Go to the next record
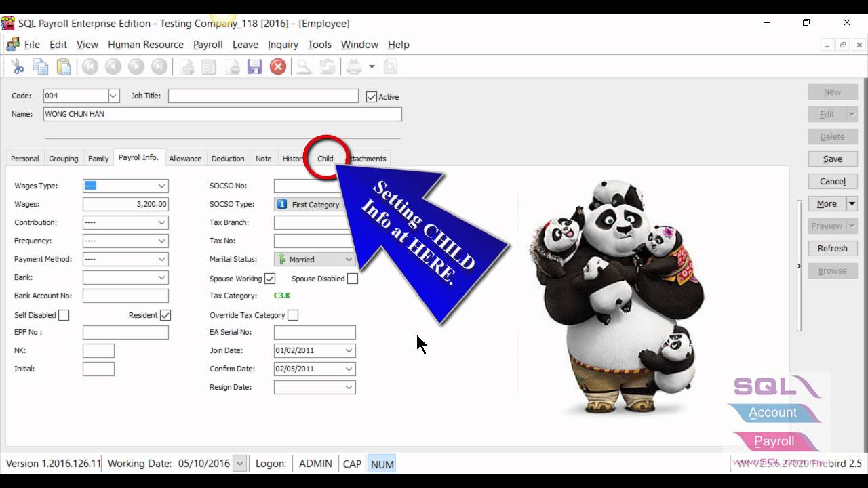Screen dimensions: 868x488 point(136,66)
